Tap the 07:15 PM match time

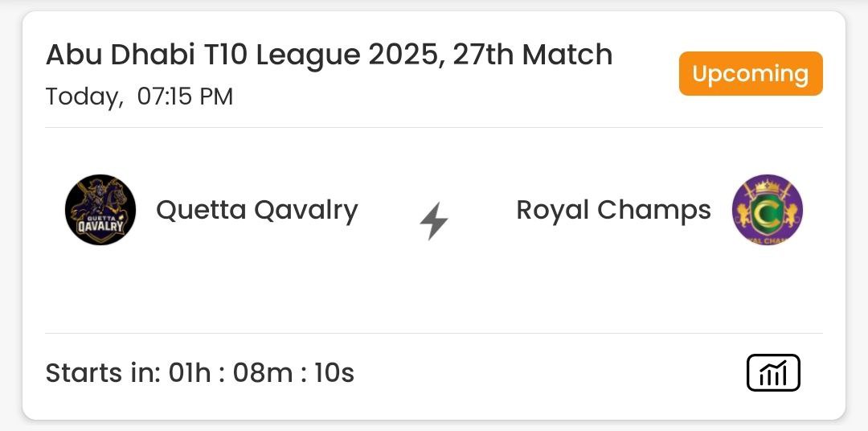[185, 97]
